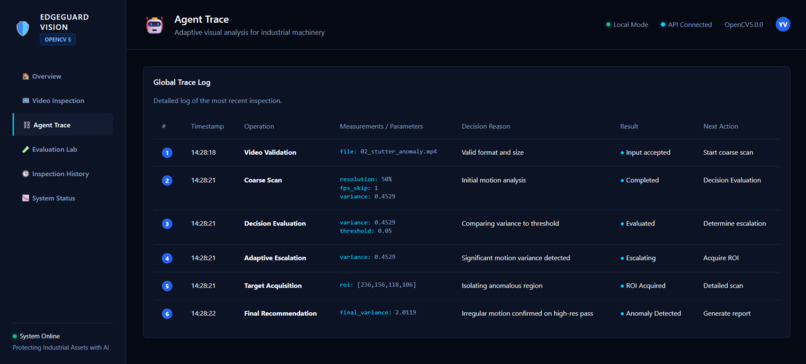The image size is (806, 364).
Task: Click the Measurements / Parameters column header
Action: pos(381,126)
